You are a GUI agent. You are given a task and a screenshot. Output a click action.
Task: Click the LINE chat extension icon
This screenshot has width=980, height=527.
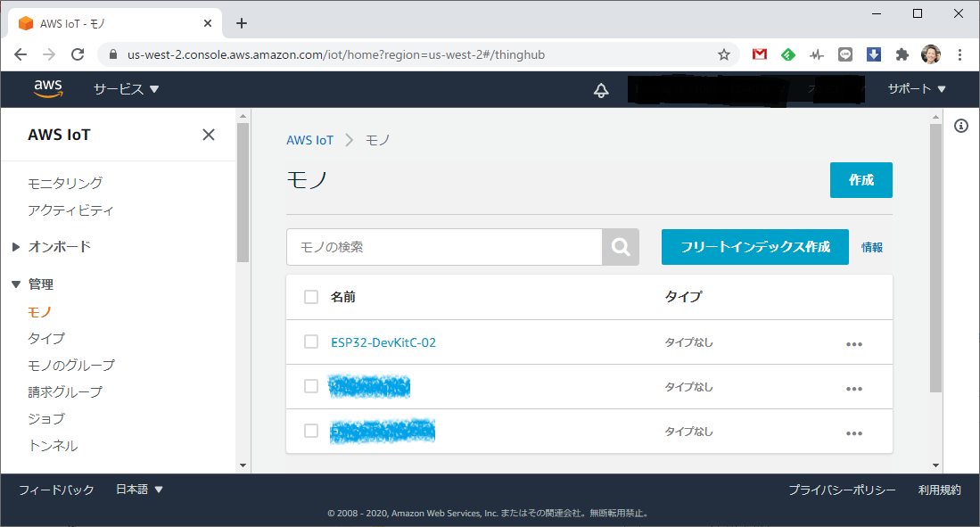click(x=845, y=54)
